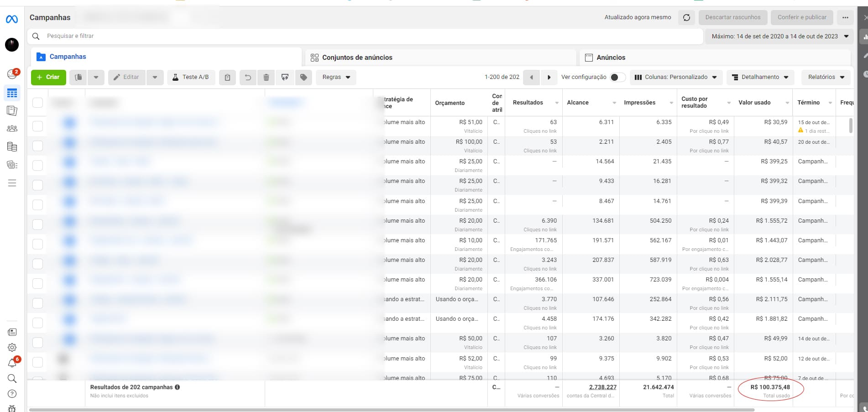Click the trash delete icon in toolbar
This screenshot has height=412, width=868.
tap(266, 78)
